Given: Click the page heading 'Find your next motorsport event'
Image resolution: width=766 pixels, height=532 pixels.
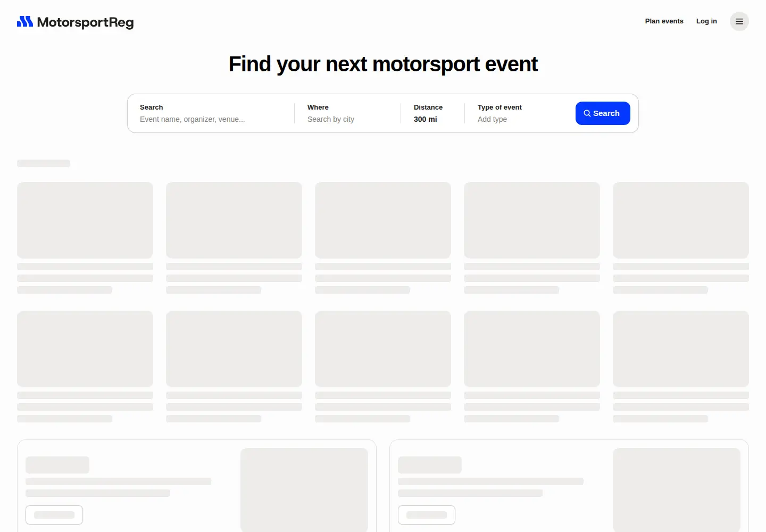Looking at the screenshot, I should point(383,64).
